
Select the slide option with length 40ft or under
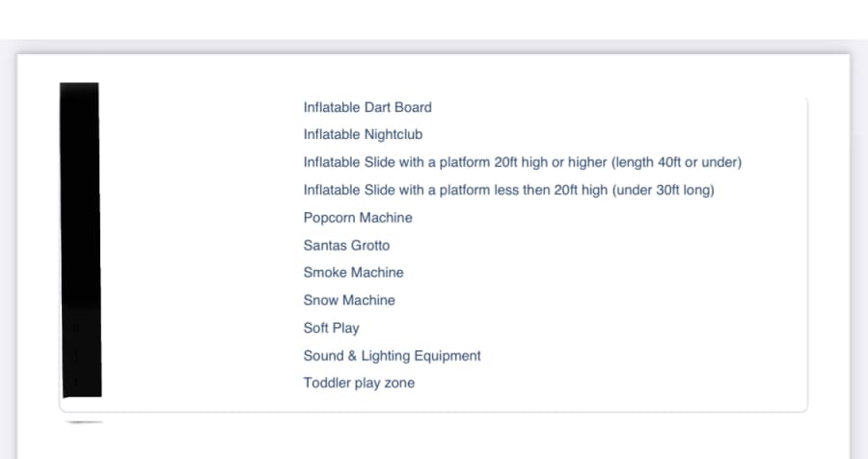tap(522, 162)
